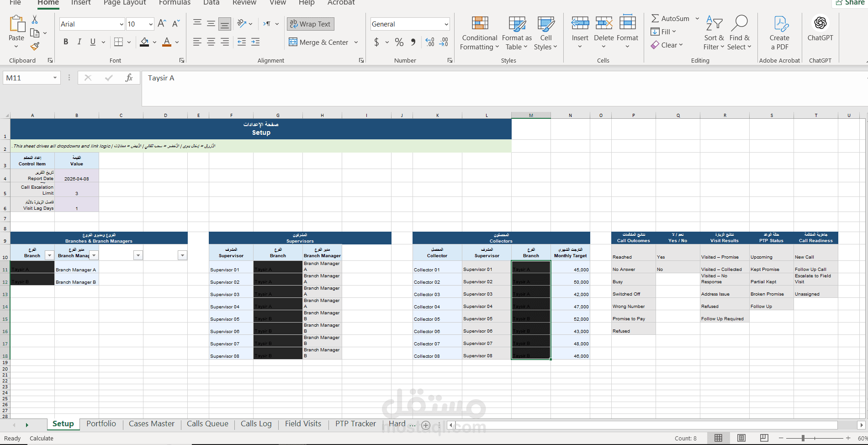Increase font size with the larger A icon

coord(162,24)
